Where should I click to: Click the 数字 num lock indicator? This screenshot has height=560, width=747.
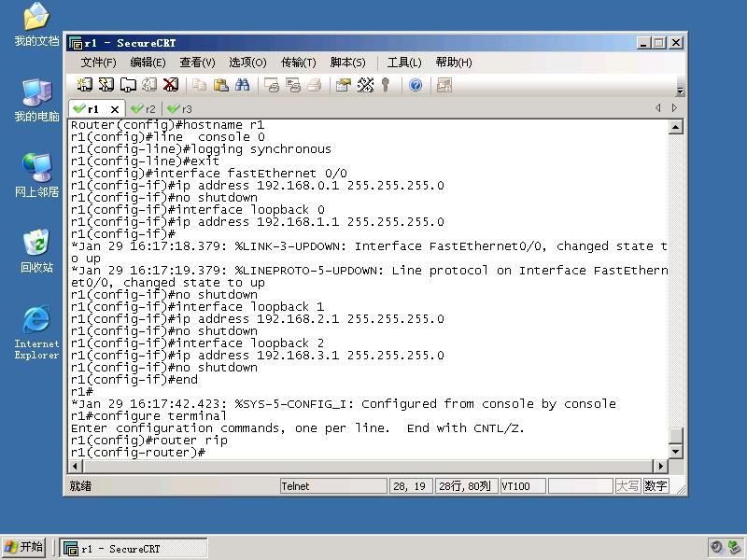point(655,486)
